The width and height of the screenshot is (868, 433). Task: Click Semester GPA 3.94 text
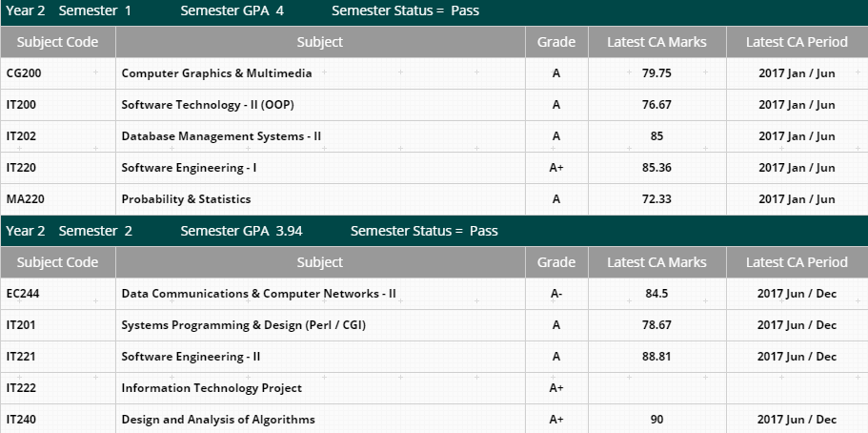241,231
